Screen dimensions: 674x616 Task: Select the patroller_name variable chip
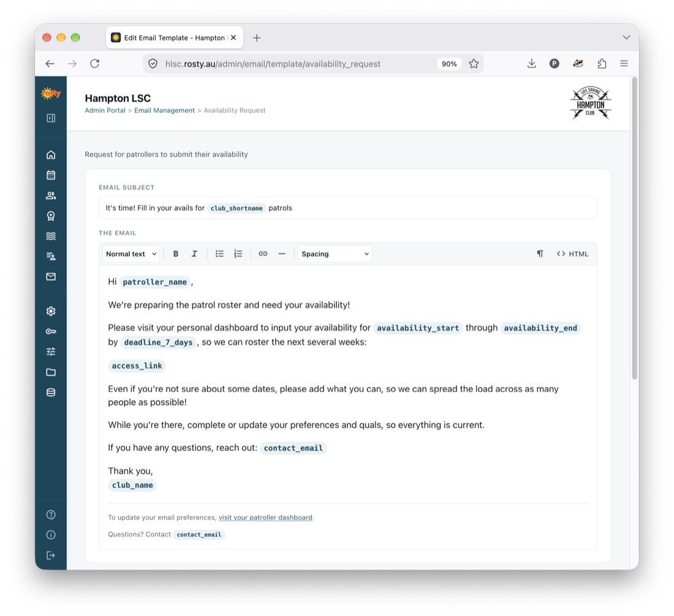[155, 282]
